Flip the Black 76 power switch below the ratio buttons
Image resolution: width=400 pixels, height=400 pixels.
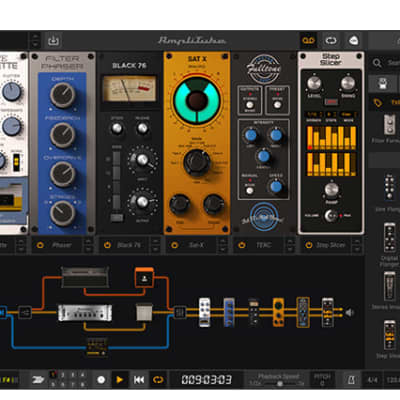116,218
